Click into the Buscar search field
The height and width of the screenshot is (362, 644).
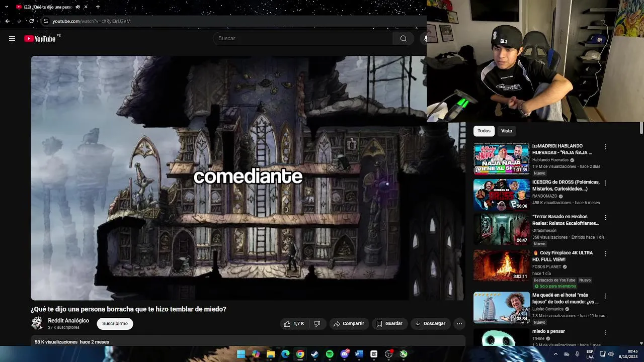pyautogui.click(x=303, y=39)
